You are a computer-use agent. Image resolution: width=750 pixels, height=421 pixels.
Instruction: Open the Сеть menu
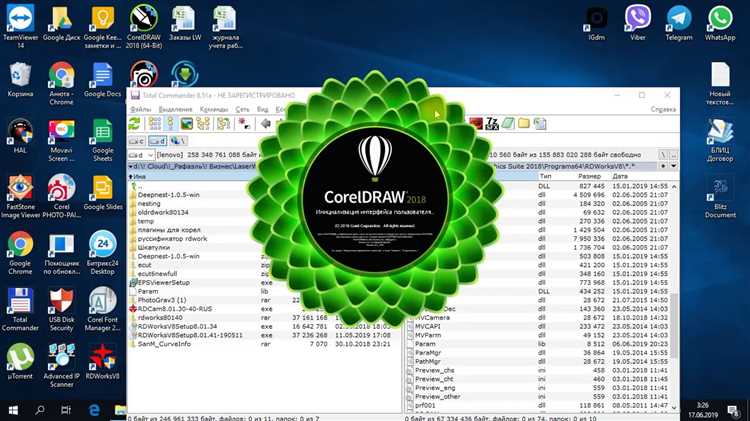click(x=242, y=110)
